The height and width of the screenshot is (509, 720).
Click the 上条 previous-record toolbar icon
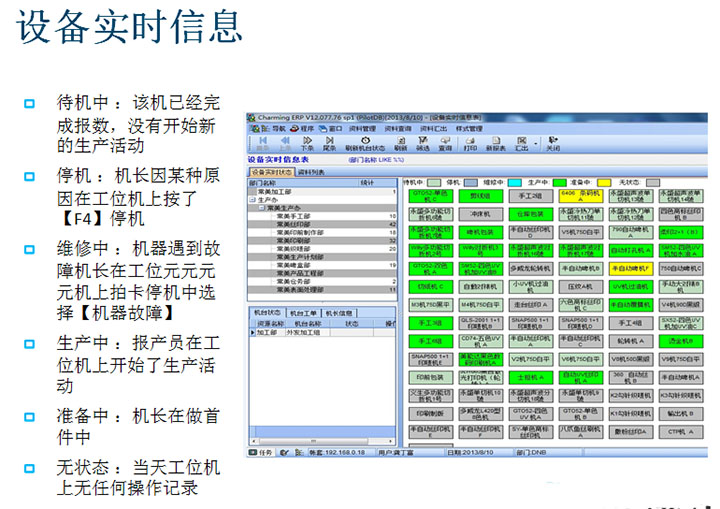pyautogui.click(x=285, y=143)
